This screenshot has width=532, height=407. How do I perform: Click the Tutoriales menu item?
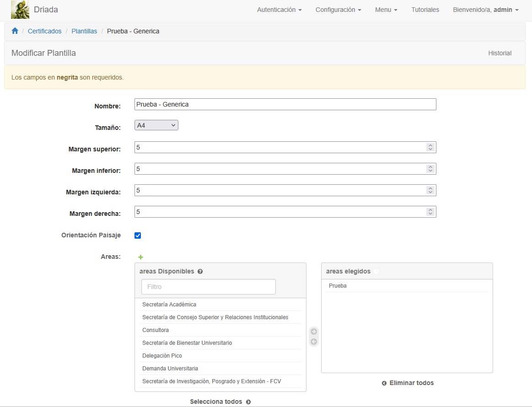point(425,10)
